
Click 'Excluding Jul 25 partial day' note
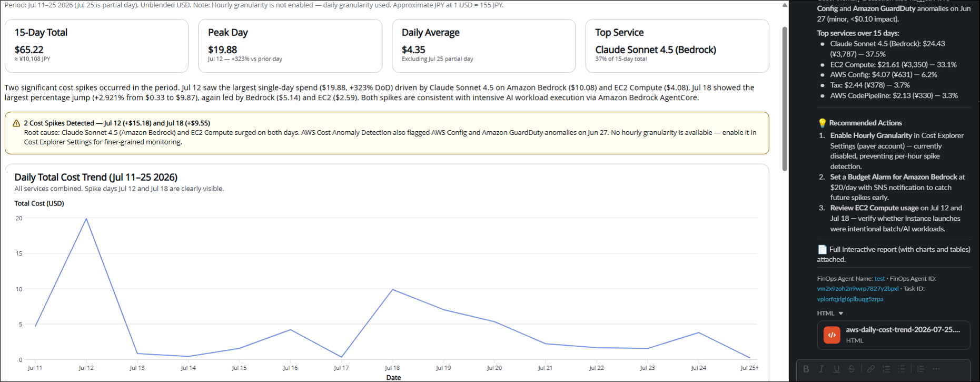(437, 59)
